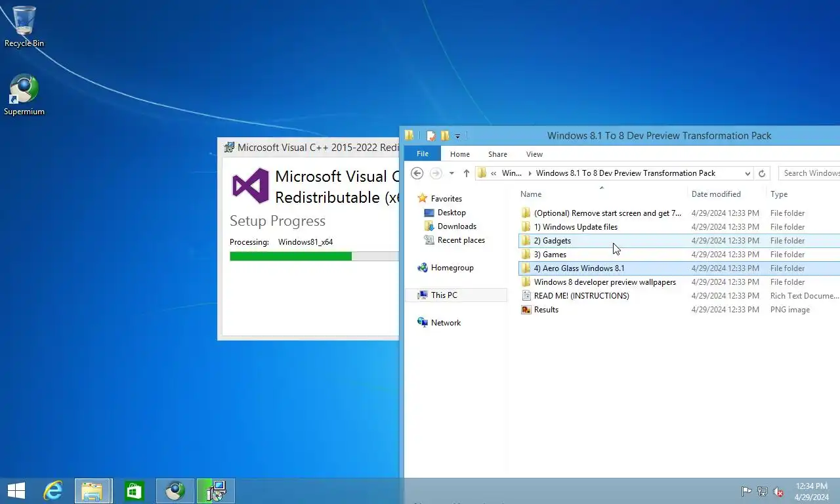Click the Visual Studio logo in installer
Viewport: 840px width, 504px height.
tap(250, 186)
